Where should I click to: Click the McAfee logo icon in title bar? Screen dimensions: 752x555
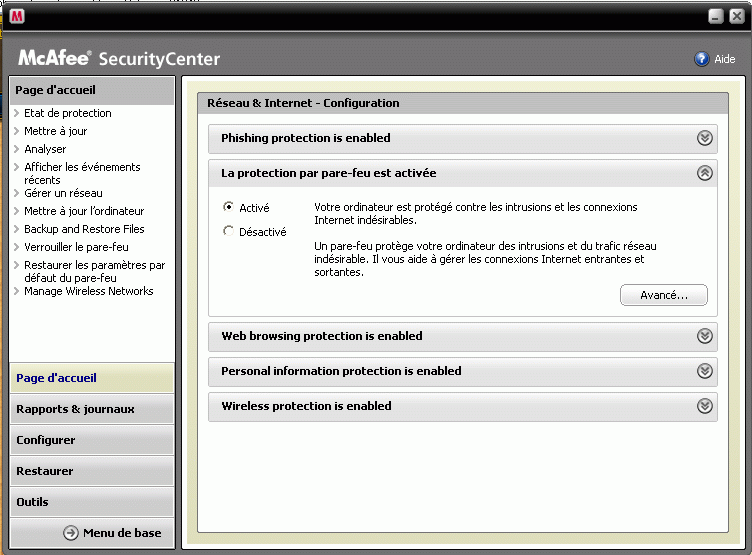click(17, 16)
